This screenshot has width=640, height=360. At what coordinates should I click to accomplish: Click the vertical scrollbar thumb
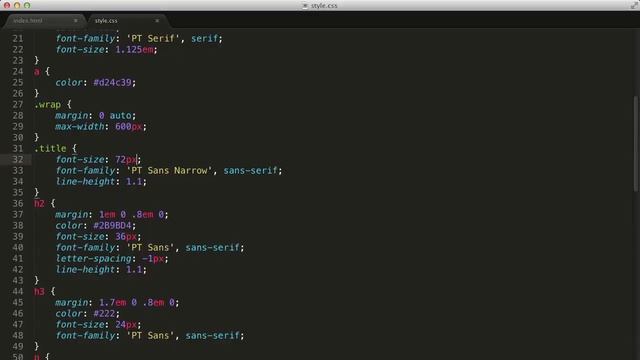[x=636, y=143]
